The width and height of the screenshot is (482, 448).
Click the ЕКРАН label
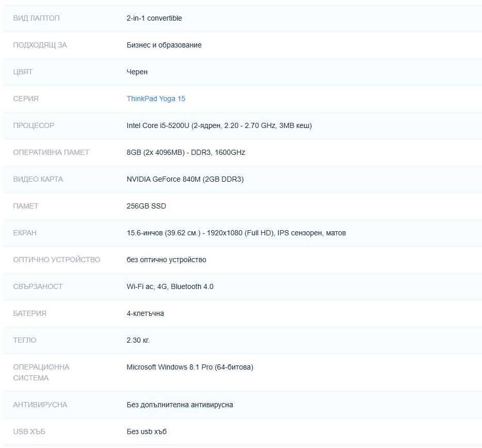25,233
